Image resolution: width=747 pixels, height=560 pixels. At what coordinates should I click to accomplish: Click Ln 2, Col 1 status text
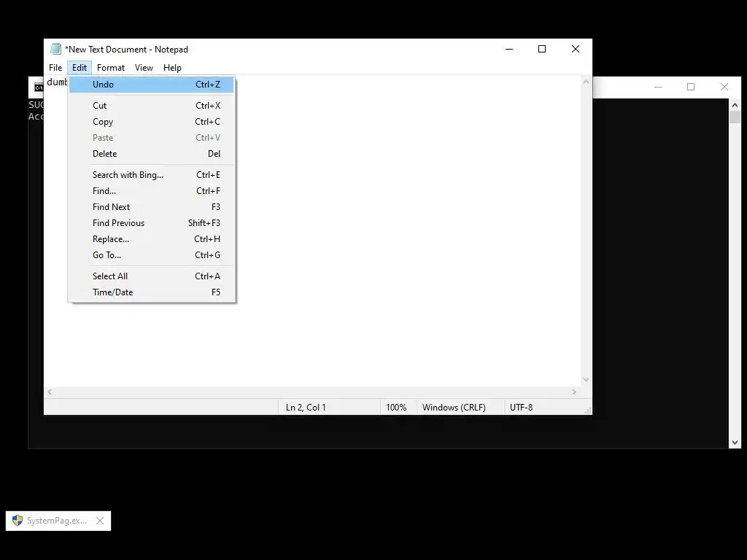click(x=306, y=408)
